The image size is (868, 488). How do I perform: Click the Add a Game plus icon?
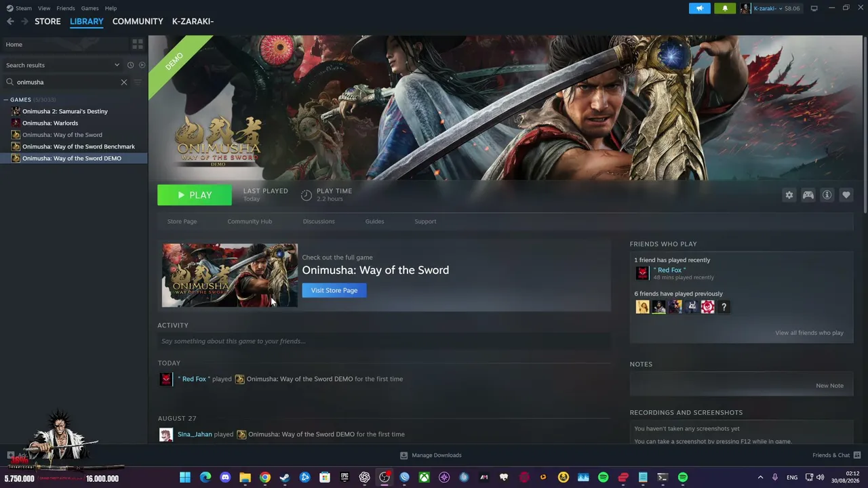10,455
